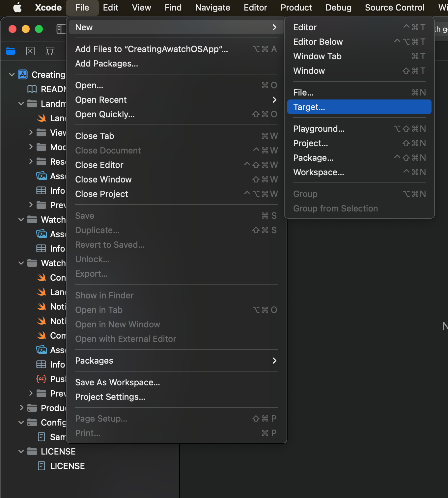Choose New Package...
The width and height of the screenshot is (448, 498).
pos(359,158)
